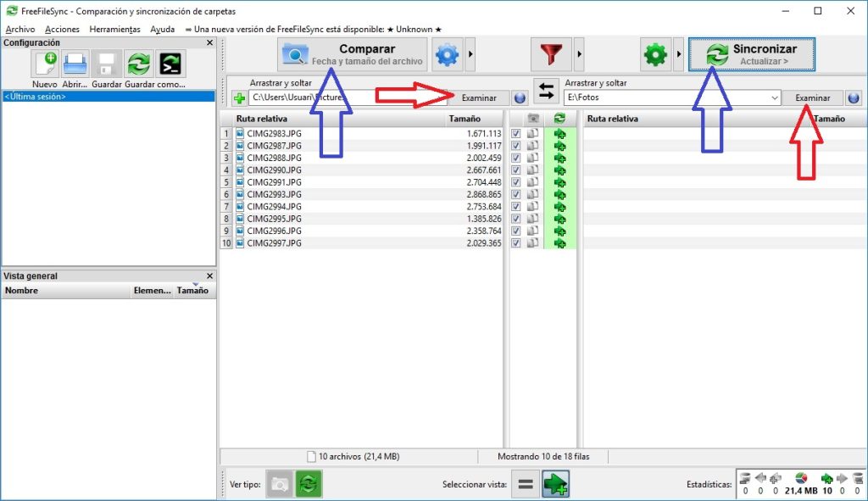
Task: Click the globe icon beside left Examinar
Action: [x=520, y=98]
